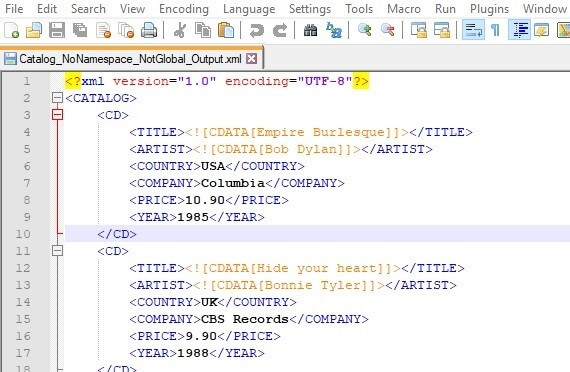The height and width of the screenshot is (372, 570).
Task: Click the value "UK" on line 14
Action: pos(209,302)
